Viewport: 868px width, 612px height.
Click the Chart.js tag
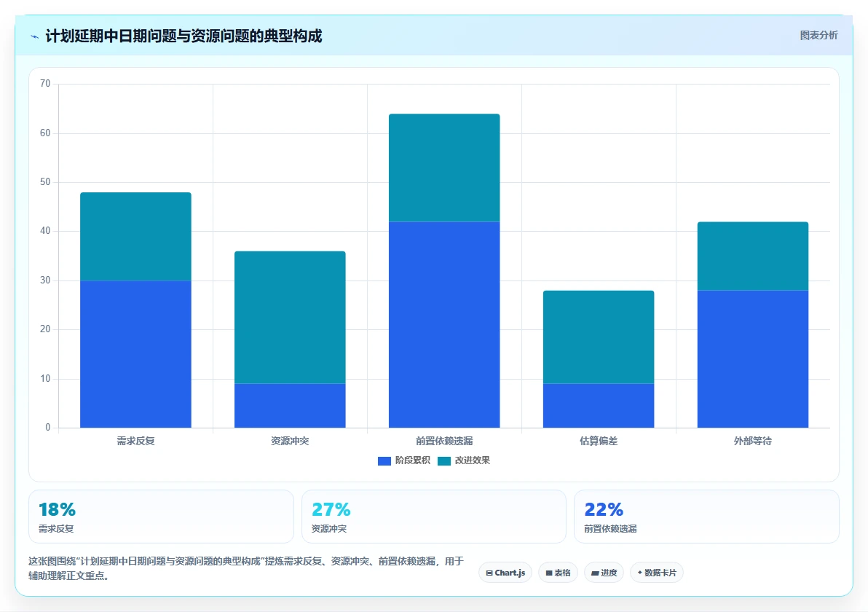[x=505, y=573]
